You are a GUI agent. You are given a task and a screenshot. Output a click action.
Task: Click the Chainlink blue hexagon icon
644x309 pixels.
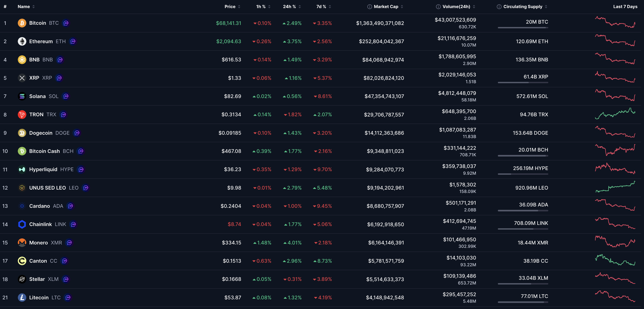click(22, 224)
